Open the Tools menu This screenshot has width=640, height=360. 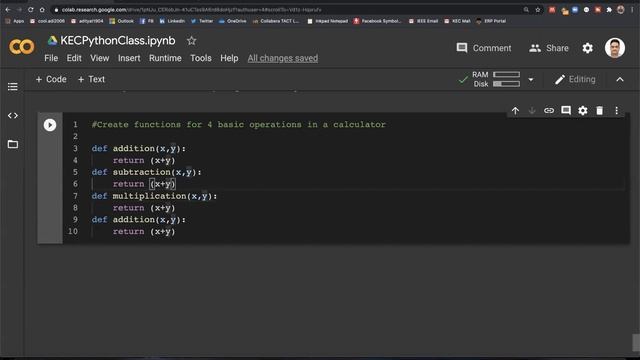point(201,58)
